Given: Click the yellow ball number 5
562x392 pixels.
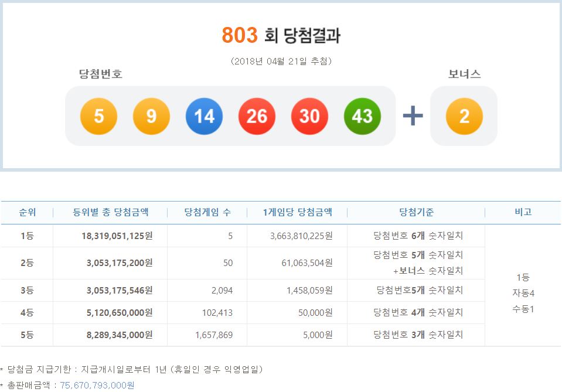Looking at the screenshot, I should tap(98, 116).
